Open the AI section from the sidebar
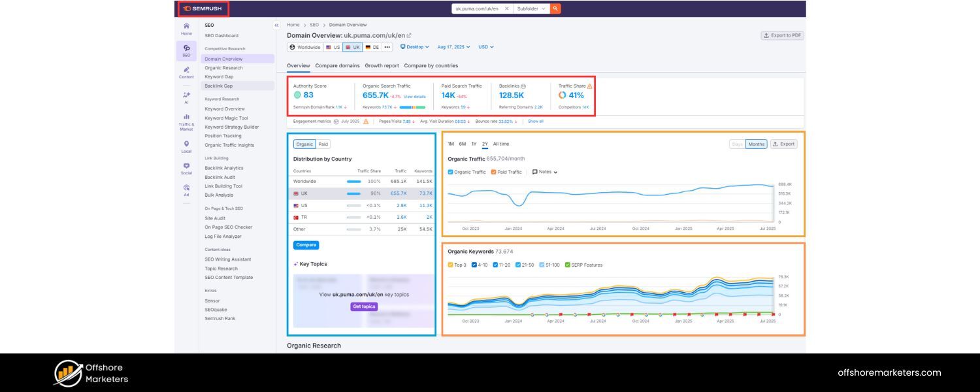This screenshot has height=392, width=980. pos(186,98)
